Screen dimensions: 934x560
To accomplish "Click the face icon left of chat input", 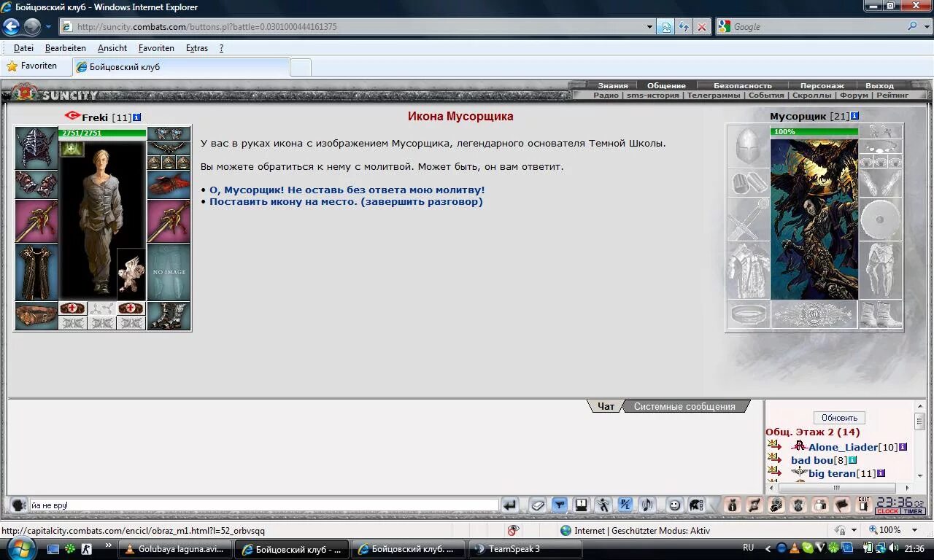I will 19,505.
